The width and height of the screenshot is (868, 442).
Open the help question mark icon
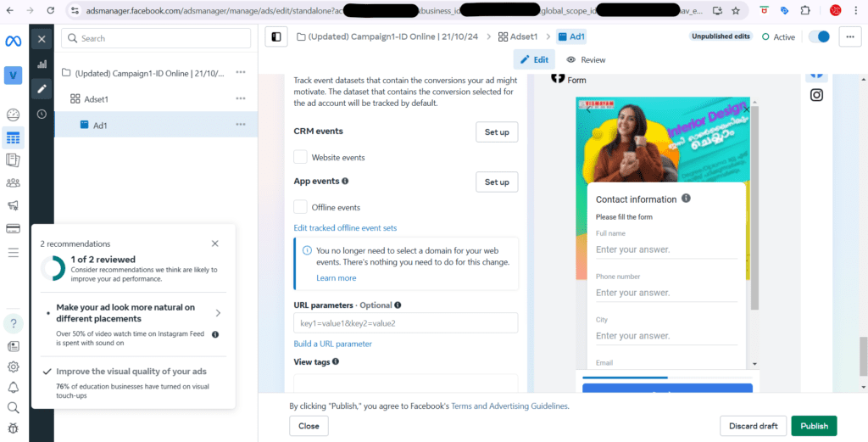[x=14, y=323]
